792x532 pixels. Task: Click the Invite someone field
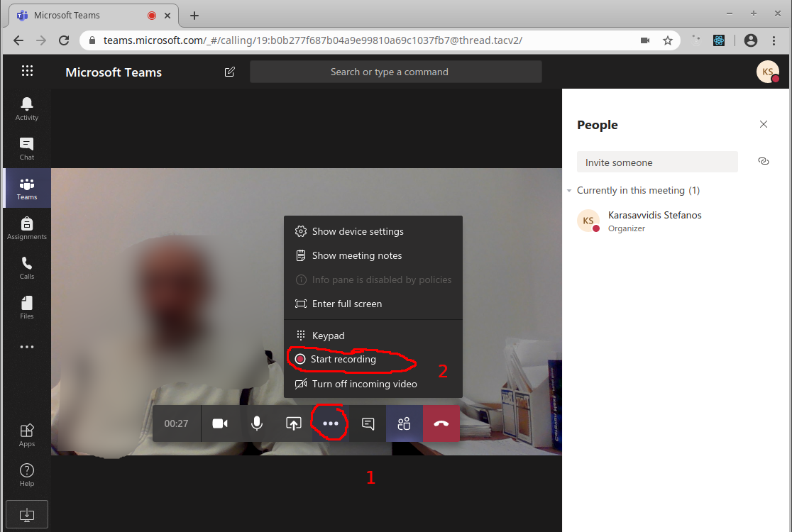click(657, 162)
